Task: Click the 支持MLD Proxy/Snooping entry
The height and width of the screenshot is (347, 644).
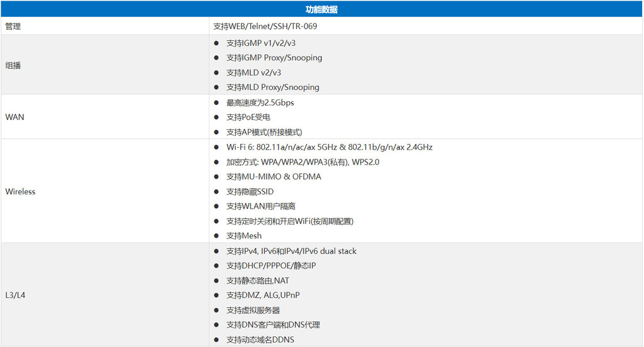Action: [x=273, y=87]
